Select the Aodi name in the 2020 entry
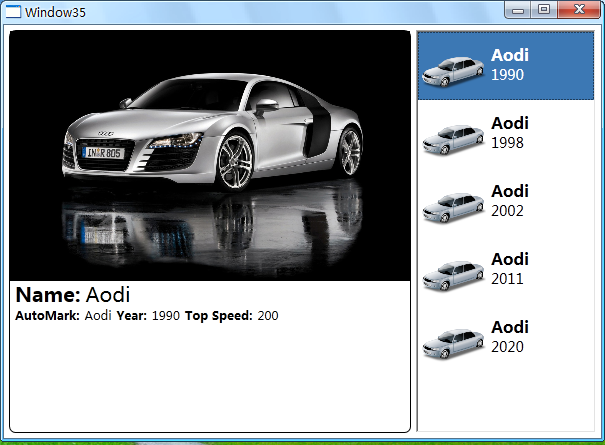This screenshot has width=605, height=445. 510,327
